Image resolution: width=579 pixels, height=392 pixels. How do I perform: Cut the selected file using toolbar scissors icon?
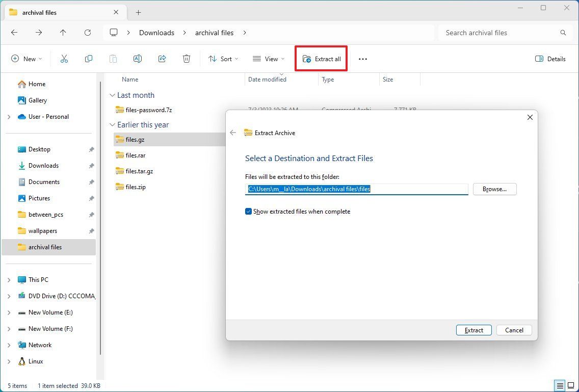pyautogui.click(x=64, y=59)
